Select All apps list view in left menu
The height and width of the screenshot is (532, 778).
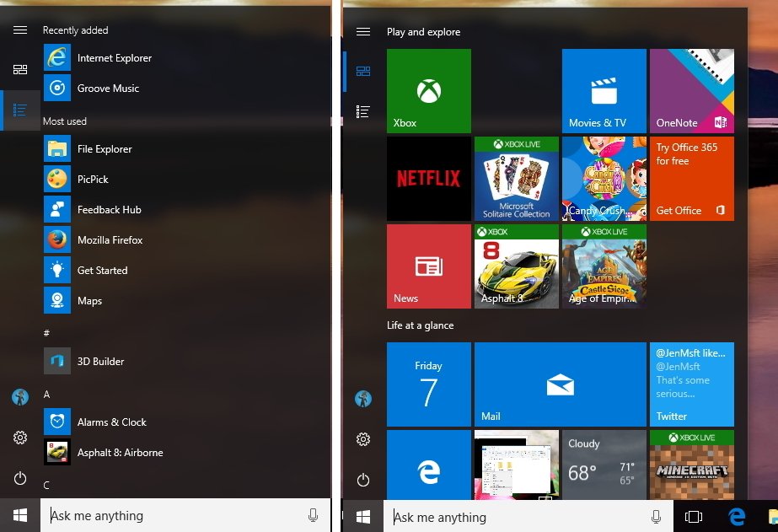point(20,110)
